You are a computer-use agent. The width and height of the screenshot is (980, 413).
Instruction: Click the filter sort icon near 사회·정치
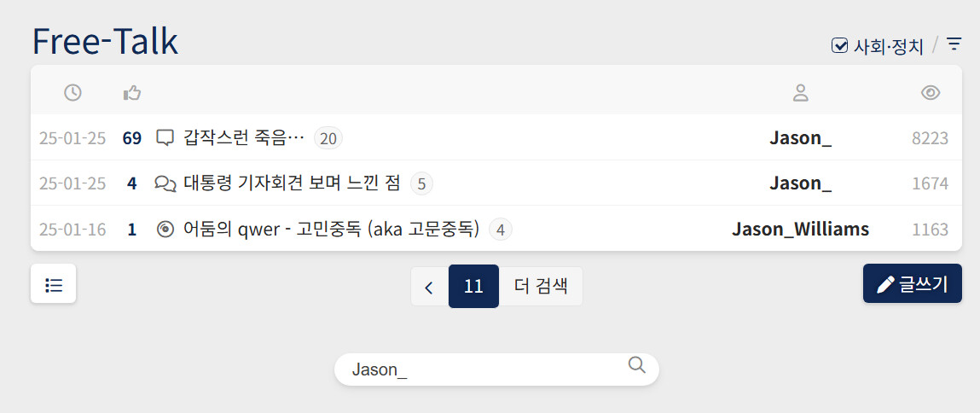pyautogui.click(x=954, y=44)
